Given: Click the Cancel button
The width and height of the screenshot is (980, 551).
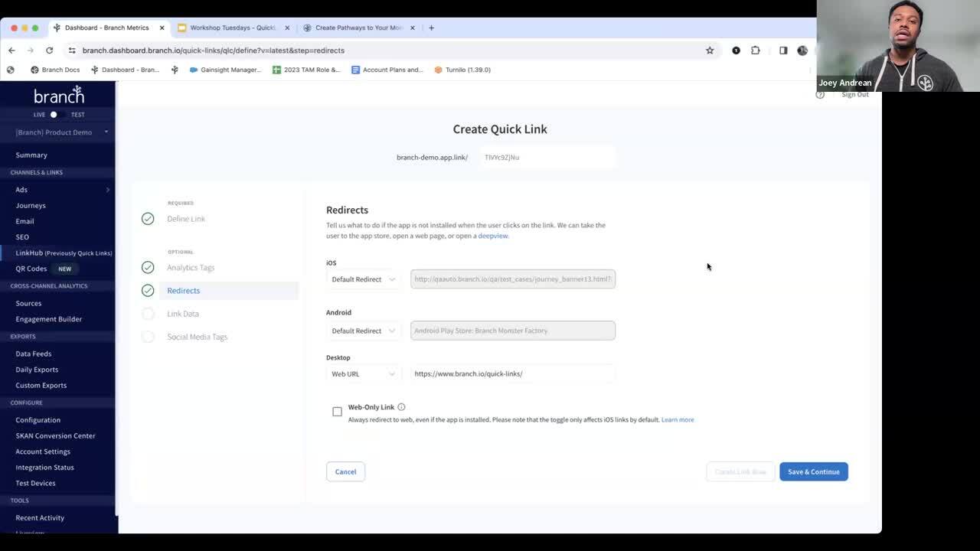Looking at the screenshot, I should click(x=345, y=471).
